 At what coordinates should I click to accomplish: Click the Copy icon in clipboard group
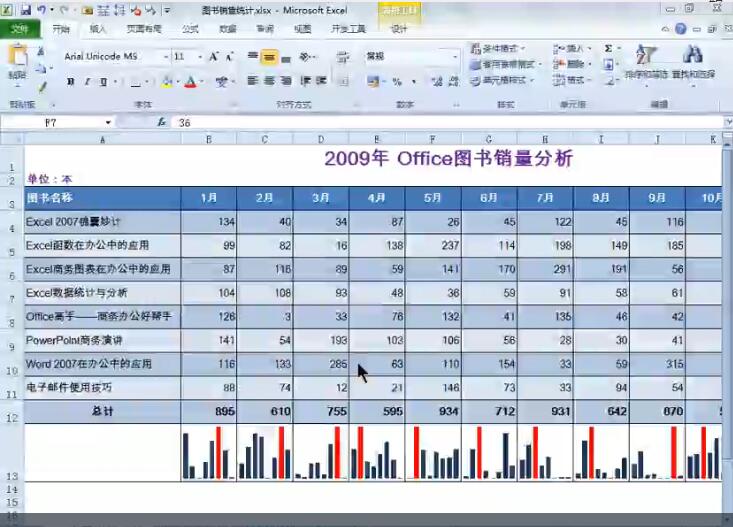point(41,69)
